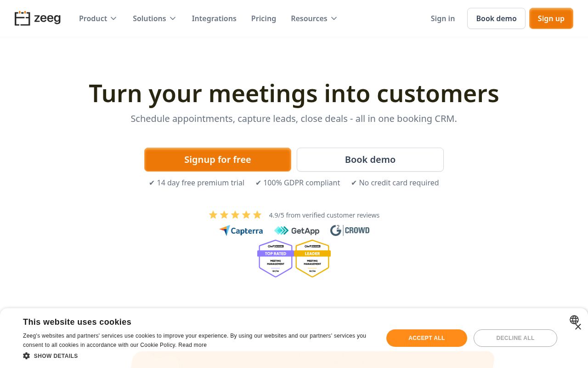588x368 pixels.
Task: Click the yellow Leader badge
Action: (x=312, y=259)
